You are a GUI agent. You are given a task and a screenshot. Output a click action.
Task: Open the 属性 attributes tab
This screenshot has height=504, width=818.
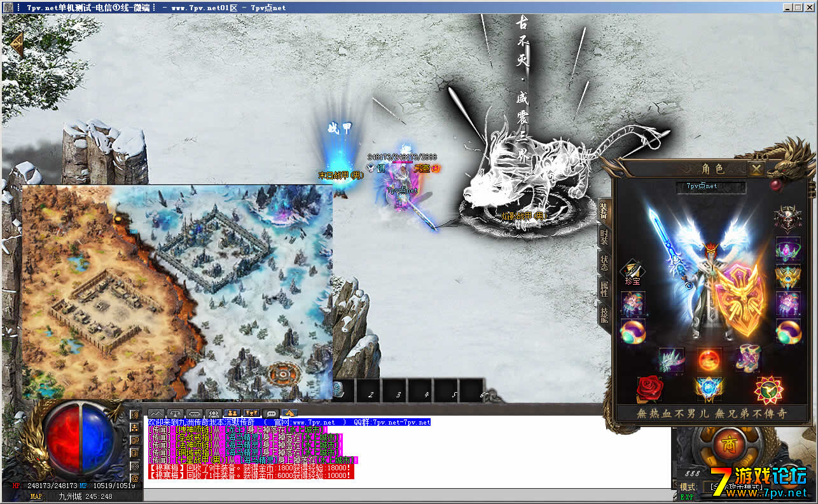click(x=604, y=289)
